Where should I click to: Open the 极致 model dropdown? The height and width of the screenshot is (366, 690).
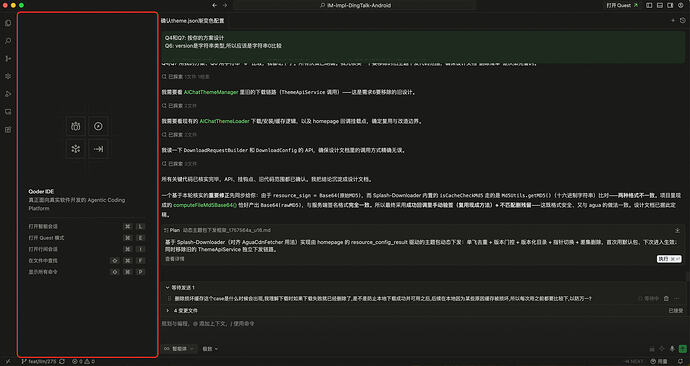coord(210,348)
